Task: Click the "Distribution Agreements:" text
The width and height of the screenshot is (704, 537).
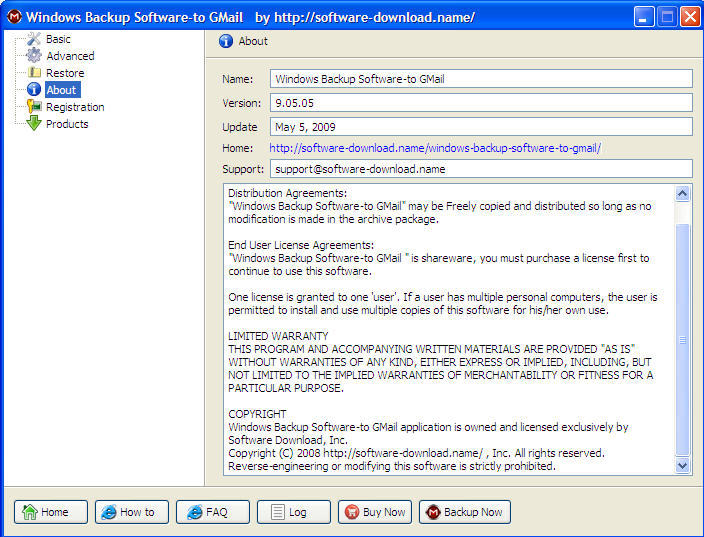Action: tap(287, 193)
